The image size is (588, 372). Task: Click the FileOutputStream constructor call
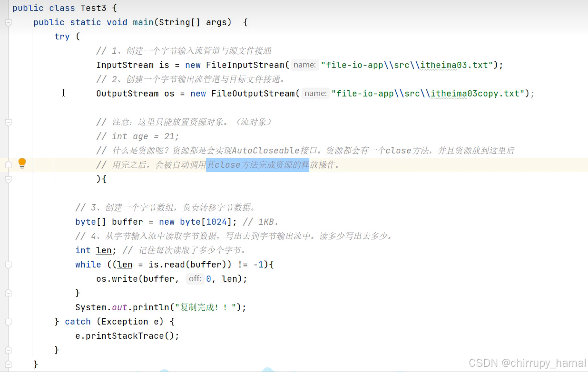(x=253, y=94)
